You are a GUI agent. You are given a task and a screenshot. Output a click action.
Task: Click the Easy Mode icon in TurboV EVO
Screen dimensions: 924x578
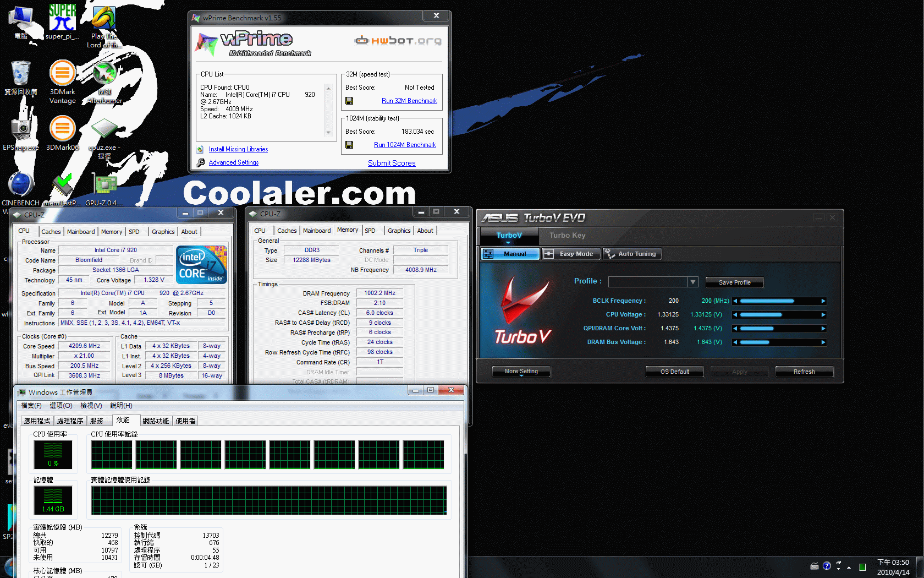pos(548,254)
